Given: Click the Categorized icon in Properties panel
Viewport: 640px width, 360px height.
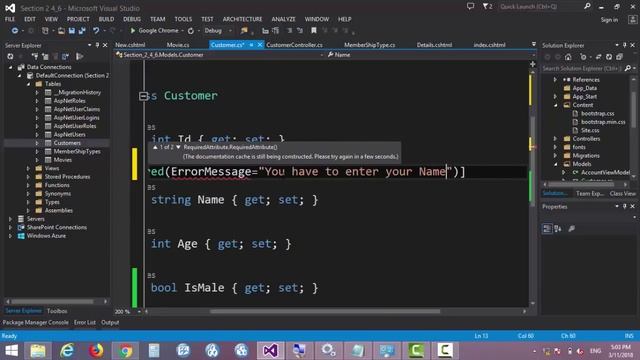Looking at the screenshot, I should [x=547, y=229].
